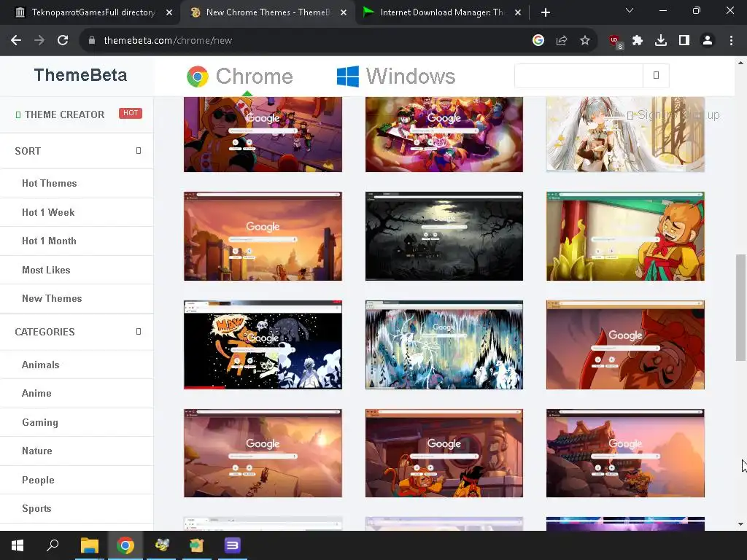The width and height of the screenshot is (747, 560).
Task: Click the forward navigation arrow
Action: coord(39,41)
